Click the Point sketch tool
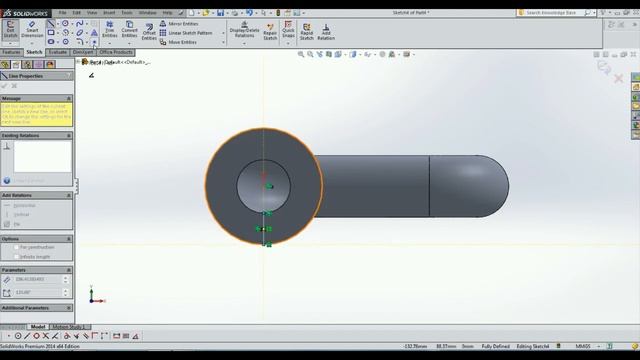640x360 pixels. coord(94,42)
